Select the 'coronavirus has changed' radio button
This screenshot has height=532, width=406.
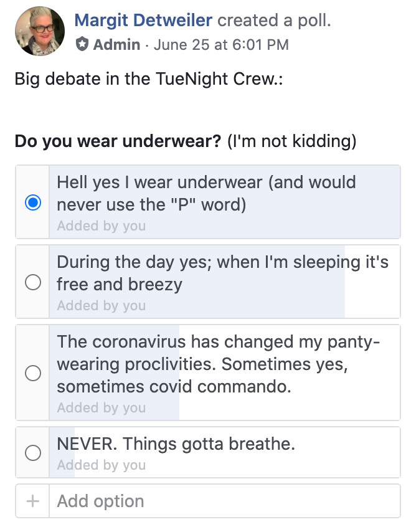pos(33,373)
